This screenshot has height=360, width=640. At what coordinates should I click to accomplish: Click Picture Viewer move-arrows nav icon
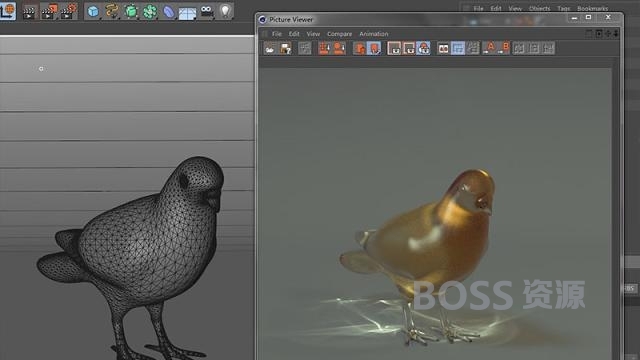pyautogui.click(x=608, y=34)
